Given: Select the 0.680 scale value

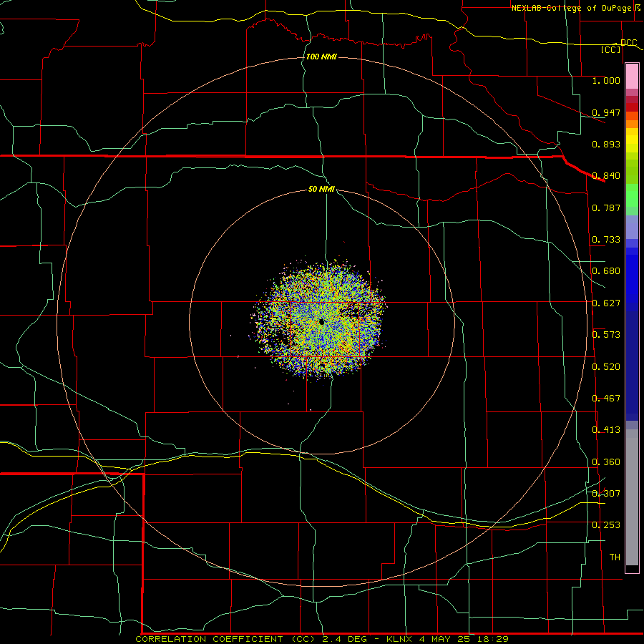Looking at the screenshot, I should pos(606,271).
